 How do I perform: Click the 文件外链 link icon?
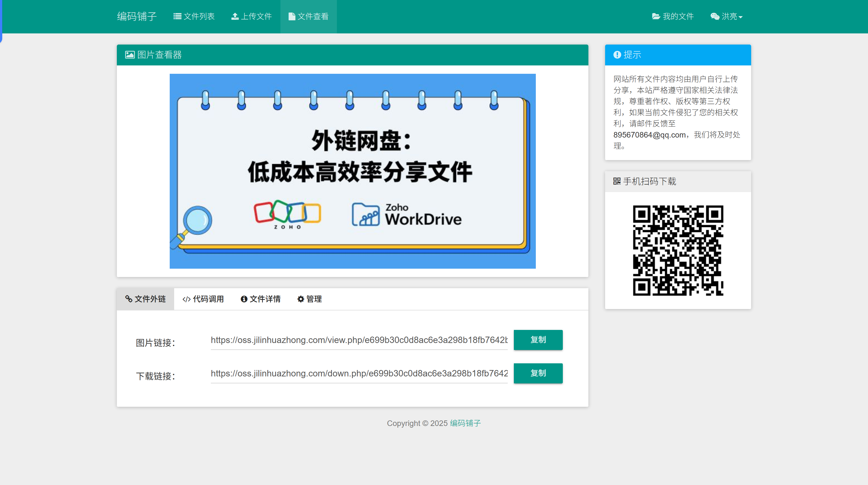pyautogui.click(x=128, y=299)
